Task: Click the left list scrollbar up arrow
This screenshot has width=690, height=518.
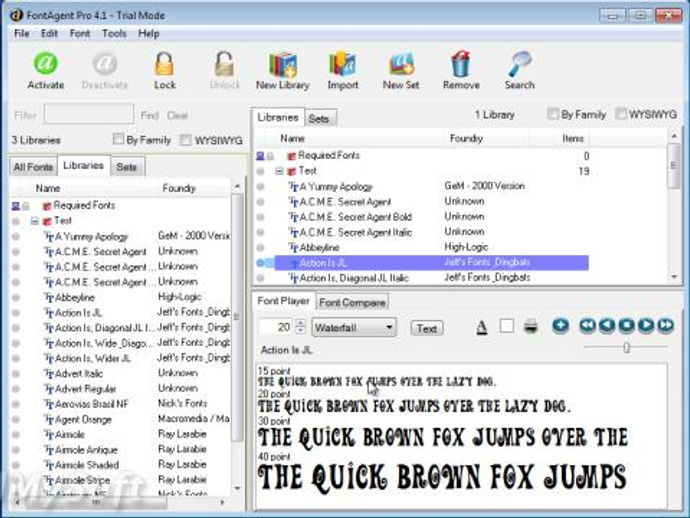Action: (x=237, y=187)
